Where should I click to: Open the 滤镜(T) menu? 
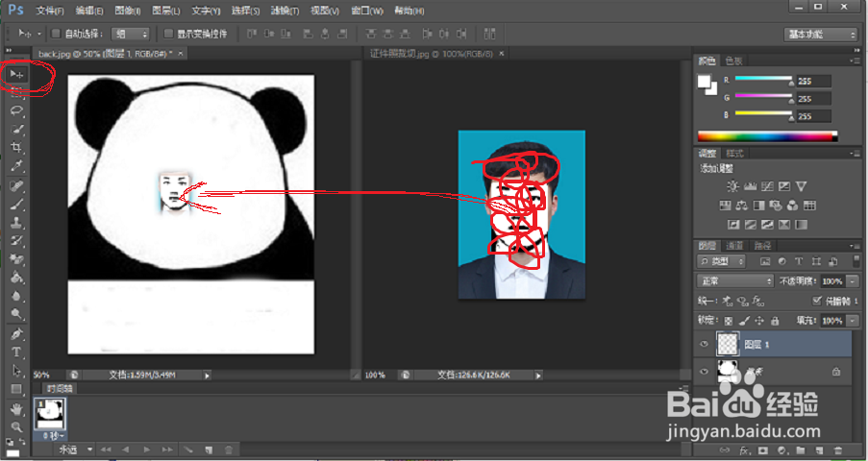tap(285, 11)
